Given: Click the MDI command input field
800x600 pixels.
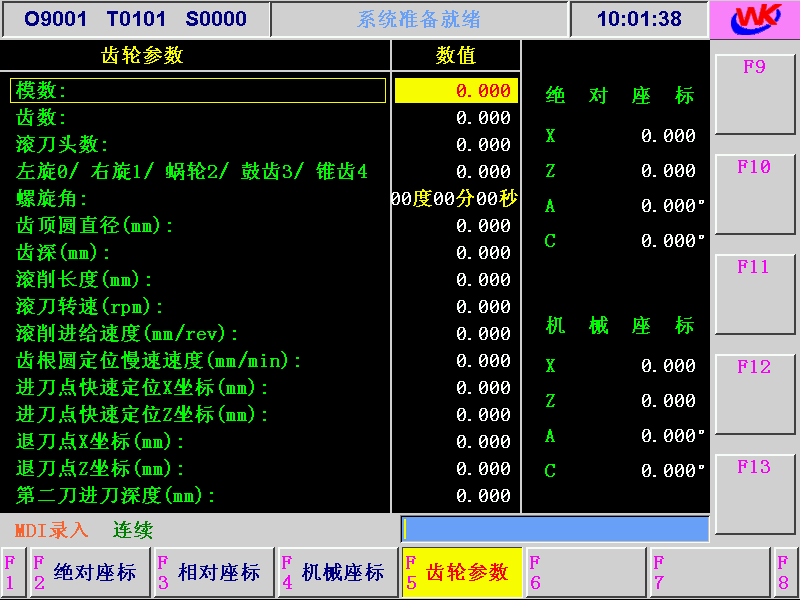Looking at the screenshot, I should tap(555, 529).
